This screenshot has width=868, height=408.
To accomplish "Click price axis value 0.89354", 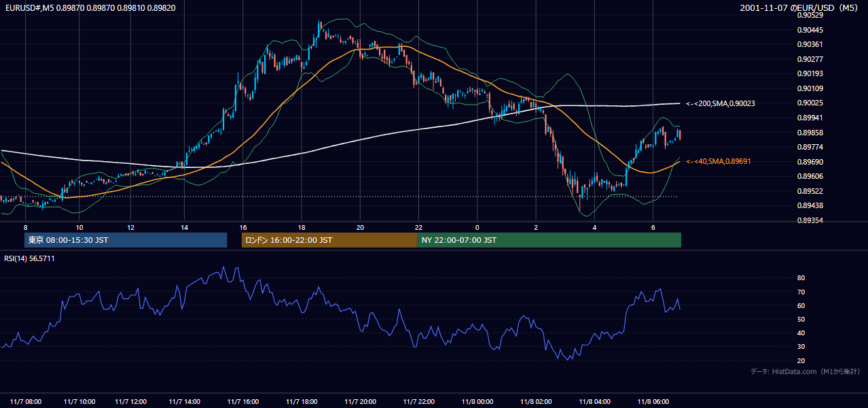I will pos(810,220).
